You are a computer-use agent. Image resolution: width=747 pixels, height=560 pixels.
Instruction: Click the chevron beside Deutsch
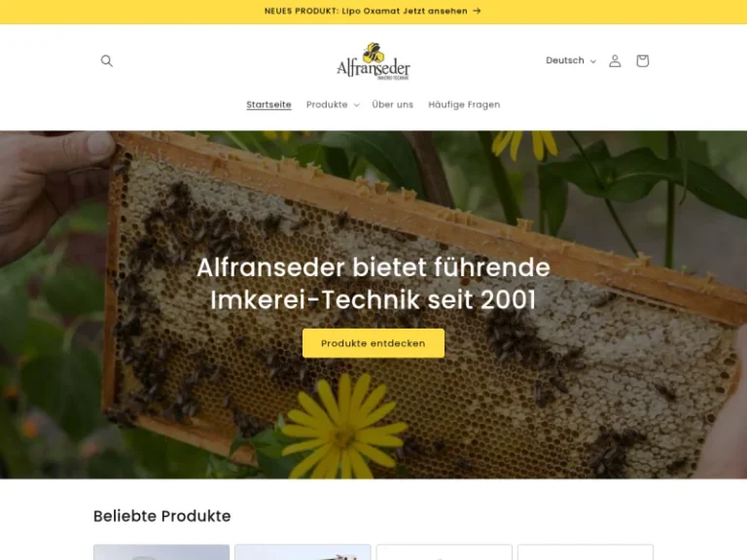[593, 61]
